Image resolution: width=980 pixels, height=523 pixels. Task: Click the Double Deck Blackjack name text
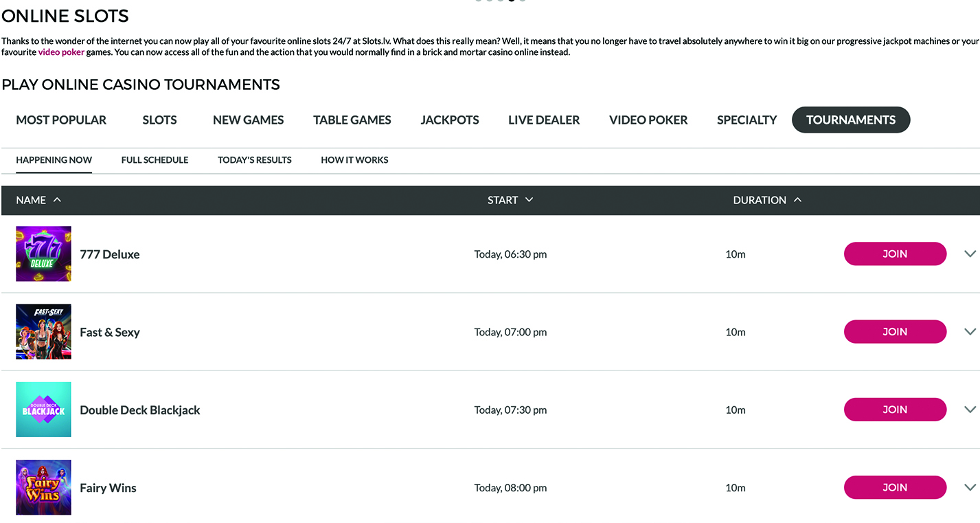(140, 410)
